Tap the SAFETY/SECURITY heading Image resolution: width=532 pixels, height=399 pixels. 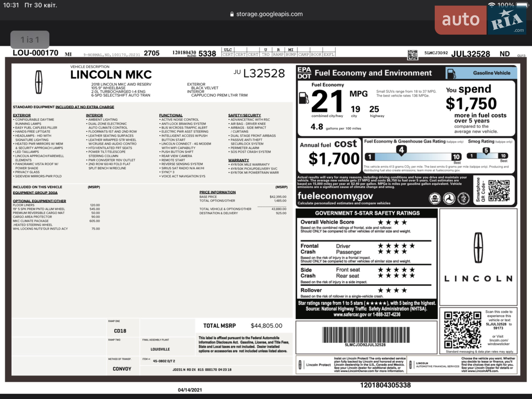[245, 115]
